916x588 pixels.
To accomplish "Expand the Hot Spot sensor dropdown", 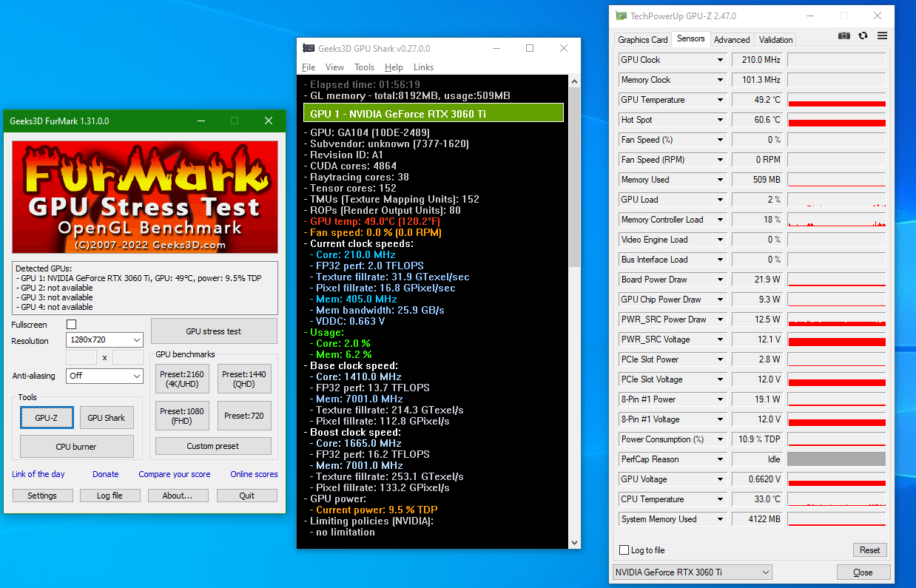I will point(720,120).
